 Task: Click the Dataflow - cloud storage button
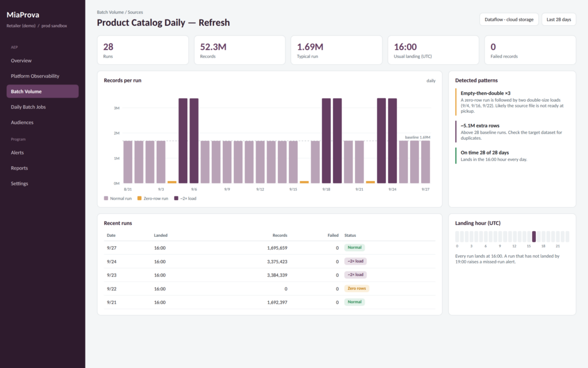(x=509, y=20)
